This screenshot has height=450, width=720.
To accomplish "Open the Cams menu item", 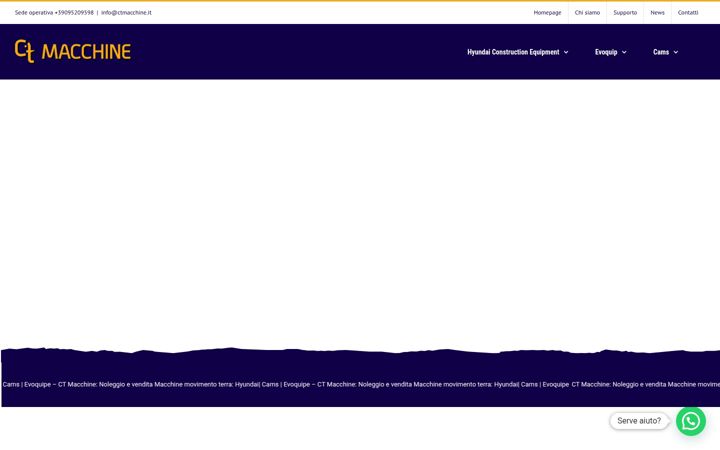I will click(661, 52).
